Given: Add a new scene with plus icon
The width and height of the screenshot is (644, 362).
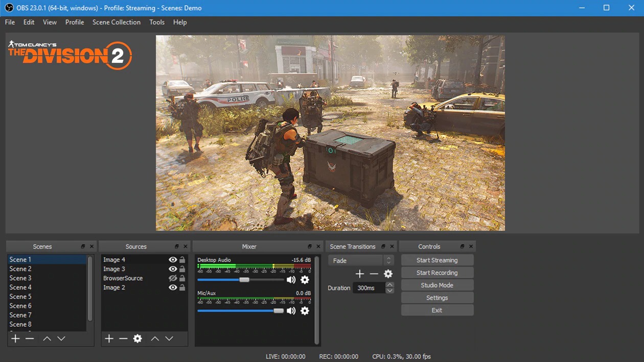Looking at the screenshot, I should click(x=15, y=339).
